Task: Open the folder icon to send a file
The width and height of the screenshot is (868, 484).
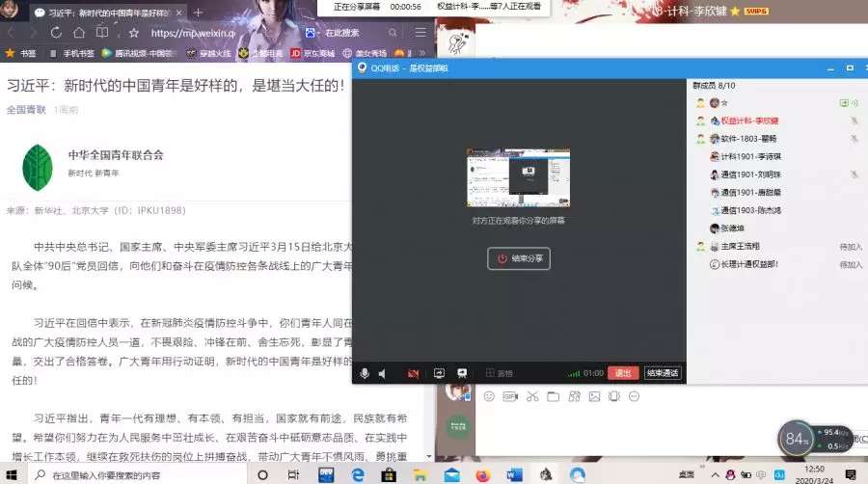Action: click(553, 396)
